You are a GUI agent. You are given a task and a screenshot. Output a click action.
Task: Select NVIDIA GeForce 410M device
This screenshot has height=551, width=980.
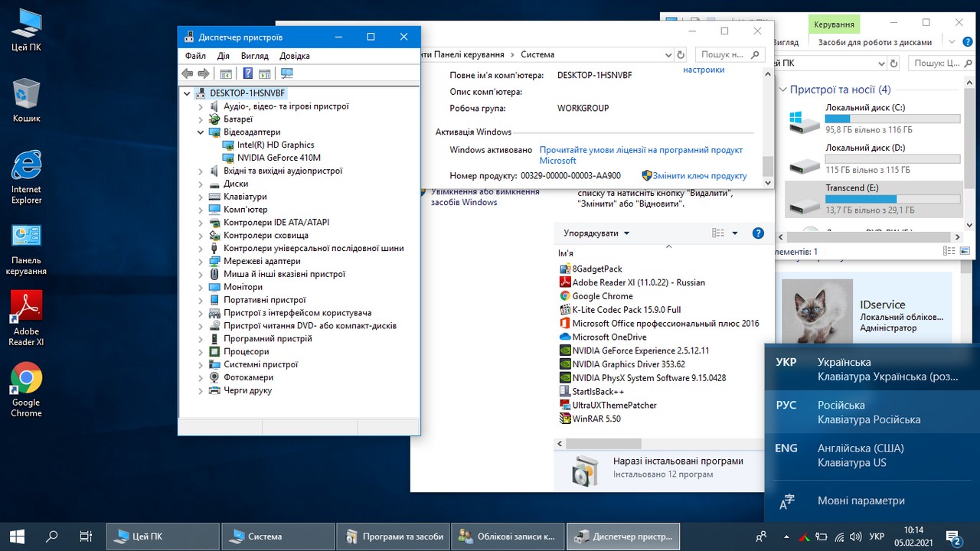coord(279,158)
